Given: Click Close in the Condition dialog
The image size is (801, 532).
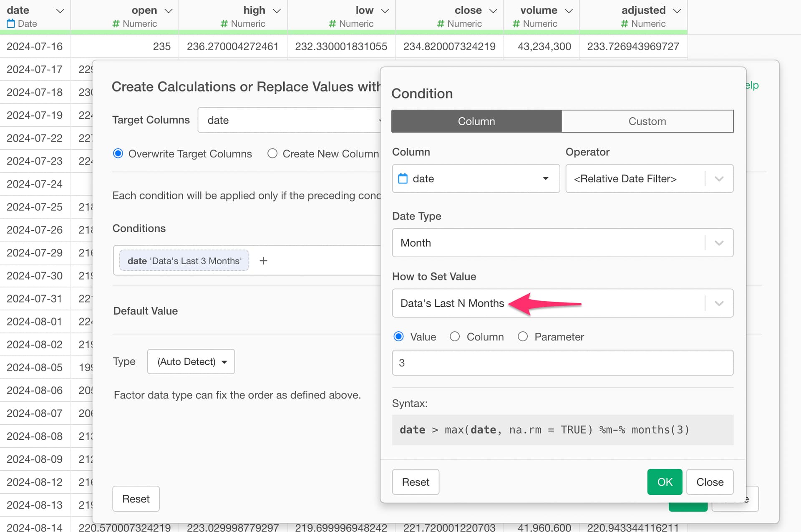Looking at the screenshot, I should 710,482.
